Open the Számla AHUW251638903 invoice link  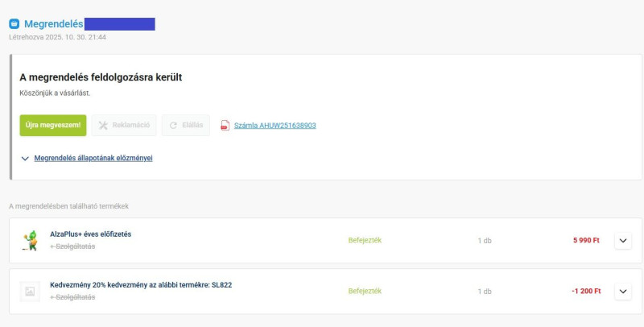pyautogui.click(x=275, y=126)
